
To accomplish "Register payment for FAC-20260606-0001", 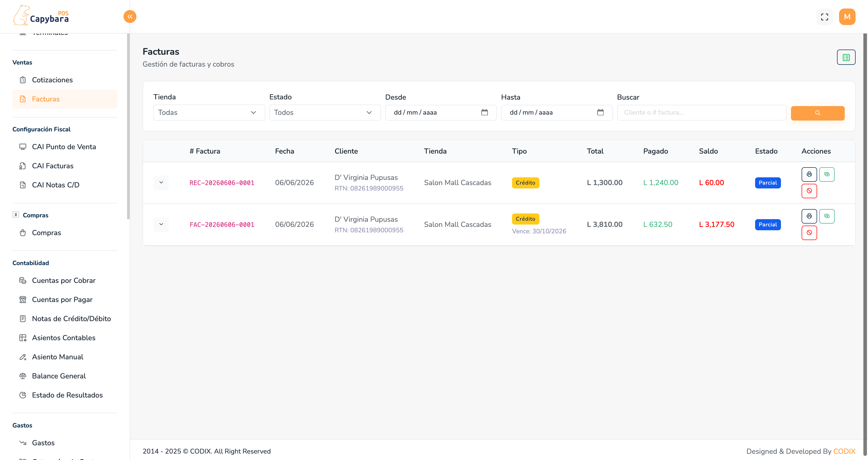I will [827, 216].
